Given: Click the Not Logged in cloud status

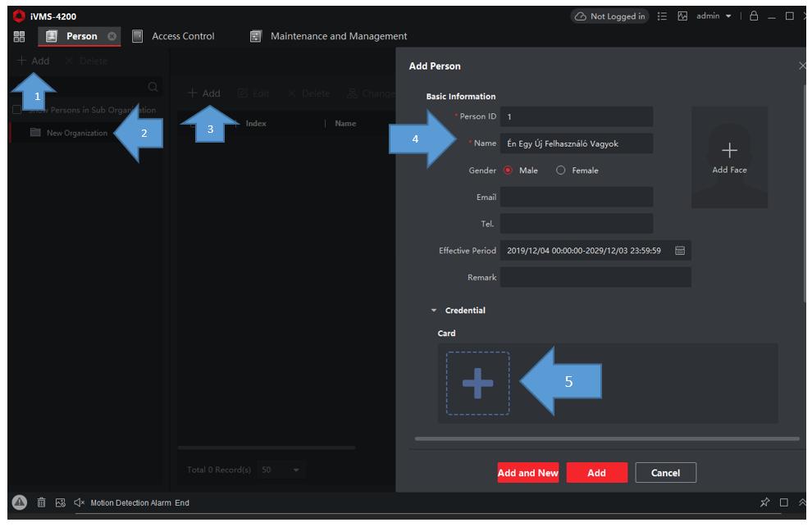Looking at the screenshot, I should pyautogui.click(x=610, y=16).
